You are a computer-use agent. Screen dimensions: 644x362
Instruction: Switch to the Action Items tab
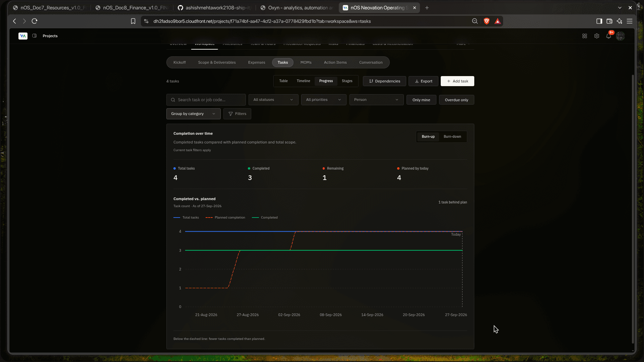[x=335, y=63]
